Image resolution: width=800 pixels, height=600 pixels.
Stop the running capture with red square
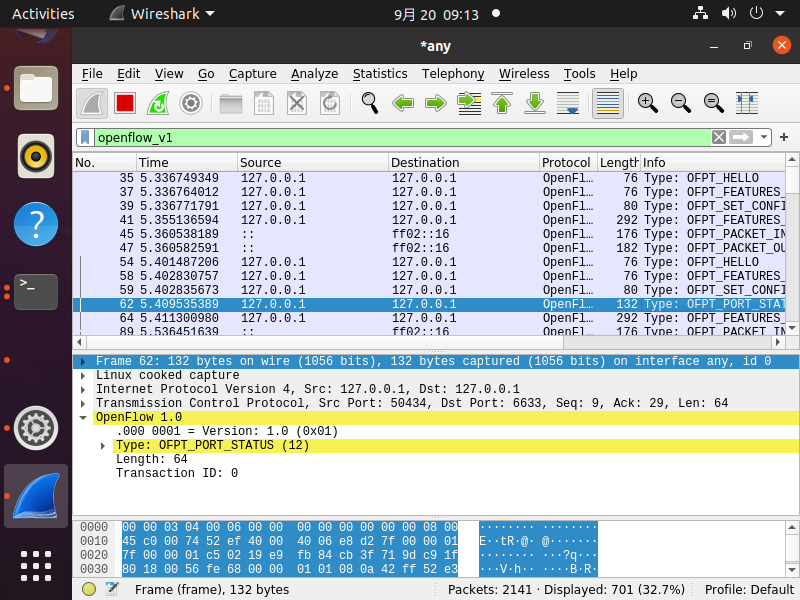125,104
